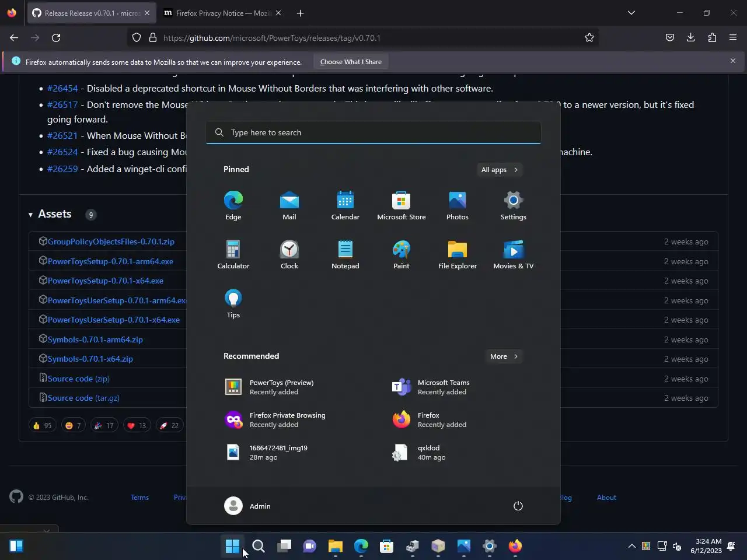Open the Calendar pinned app

(x=345, y=205)
